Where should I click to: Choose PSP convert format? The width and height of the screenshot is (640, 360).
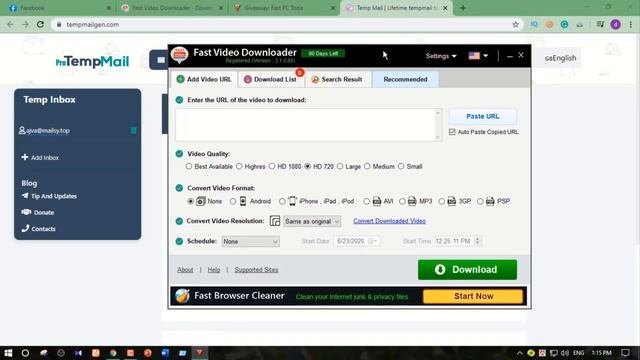[x=480, y=201]
